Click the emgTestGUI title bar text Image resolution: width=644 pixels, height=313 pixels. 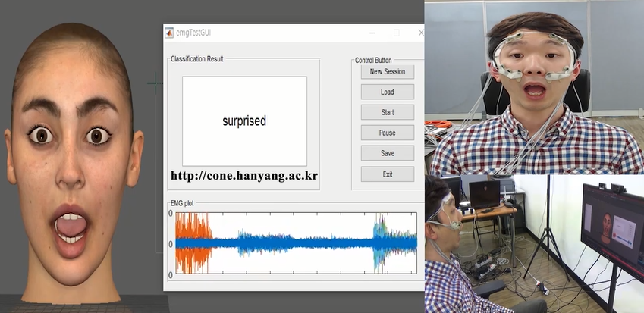pos(193,33)
